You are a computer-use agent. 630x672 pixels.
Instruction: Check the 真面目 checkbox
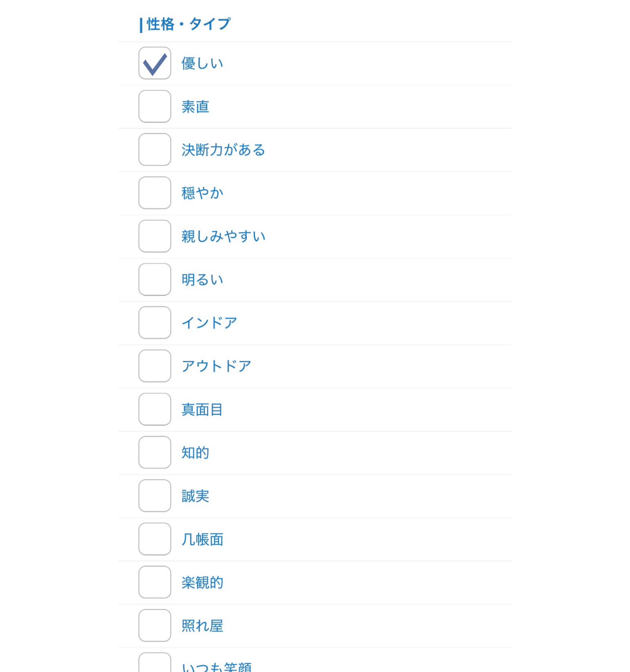point(155,409)
